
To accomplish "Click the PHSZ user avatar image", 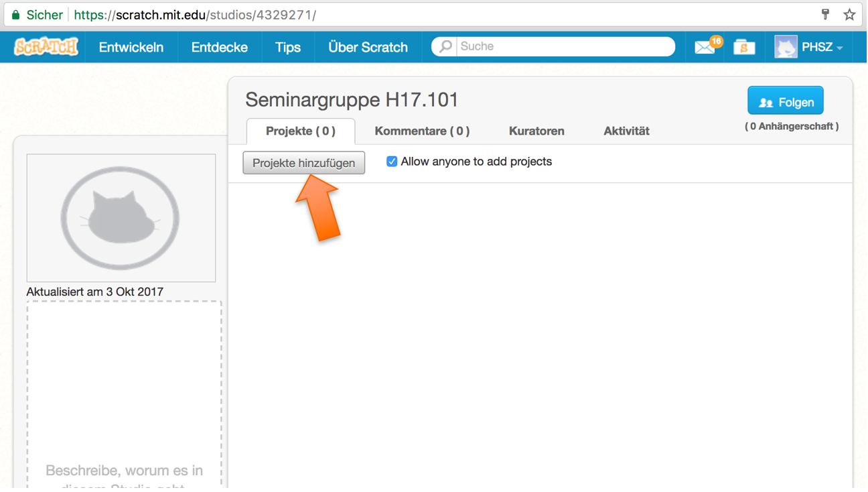I will point(786,47).
